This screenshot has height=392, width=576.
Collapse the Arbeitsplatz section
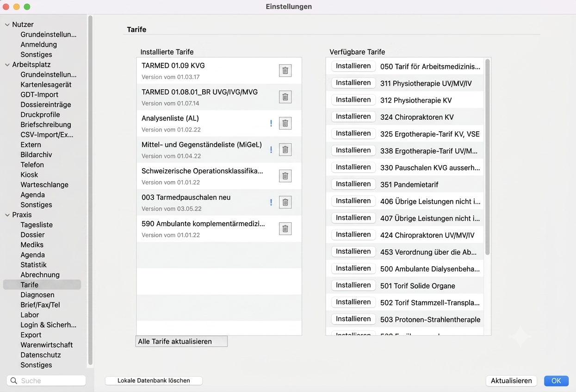coord(7,65)
